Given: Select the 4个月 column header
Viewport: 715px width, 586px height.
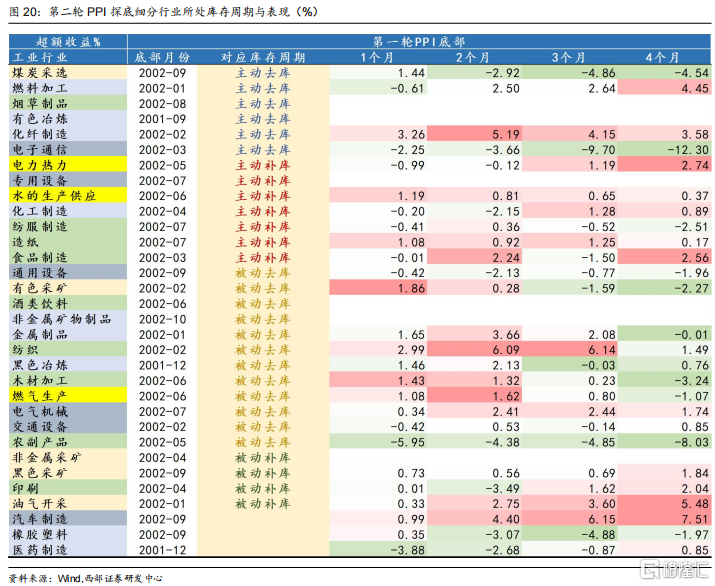Looking at the screenshot, I should coord(663,57).
